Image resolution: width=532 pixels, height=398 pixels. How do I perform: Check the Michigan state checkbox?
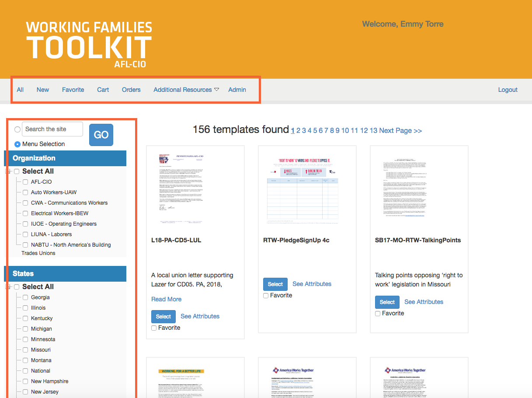click(x=25, y=329)
